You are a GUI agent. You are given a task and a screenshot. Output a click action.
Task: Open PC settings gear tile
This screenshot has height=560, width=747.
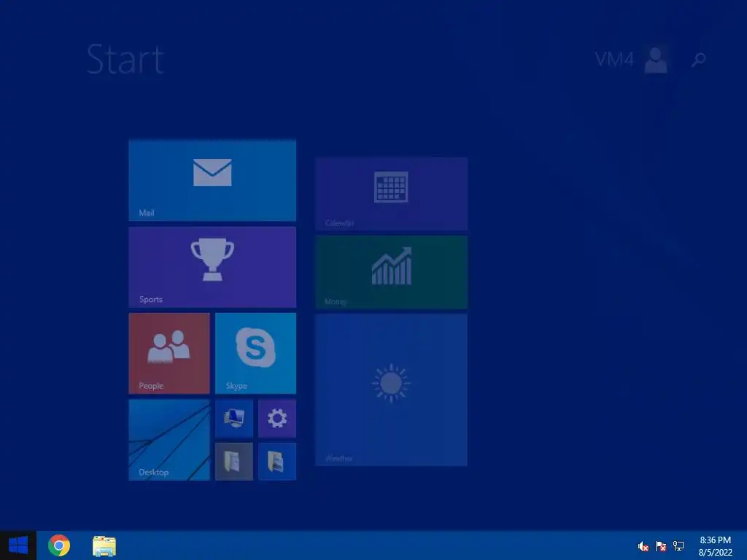click(x=277, y=419)
